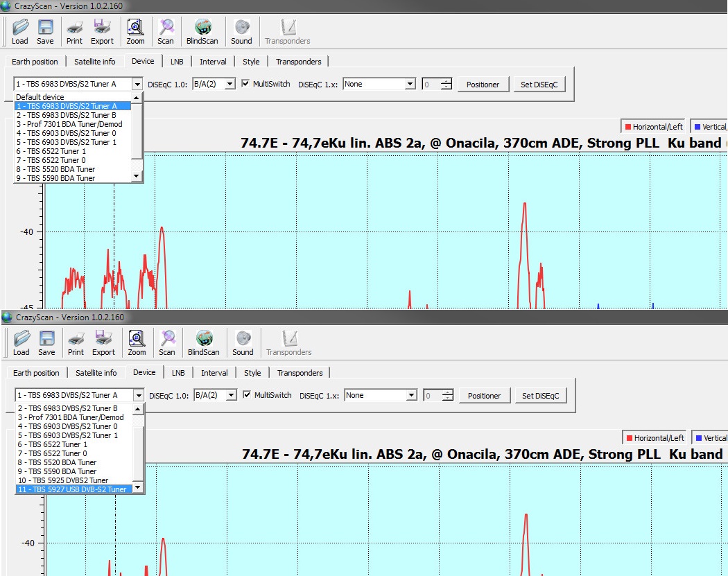The width and height of the screenshot is (728, 576).
Task: Click Zoom icon in bottom window toolbar
Action: (x=137, y=338)
